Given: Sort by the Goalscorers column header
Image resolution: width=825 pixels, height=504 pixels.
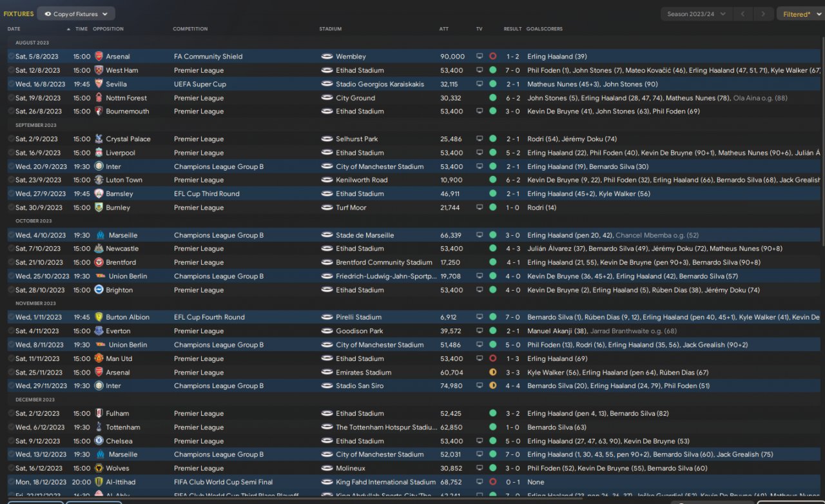Looking at the screenshot, I should tap(545, 29).
